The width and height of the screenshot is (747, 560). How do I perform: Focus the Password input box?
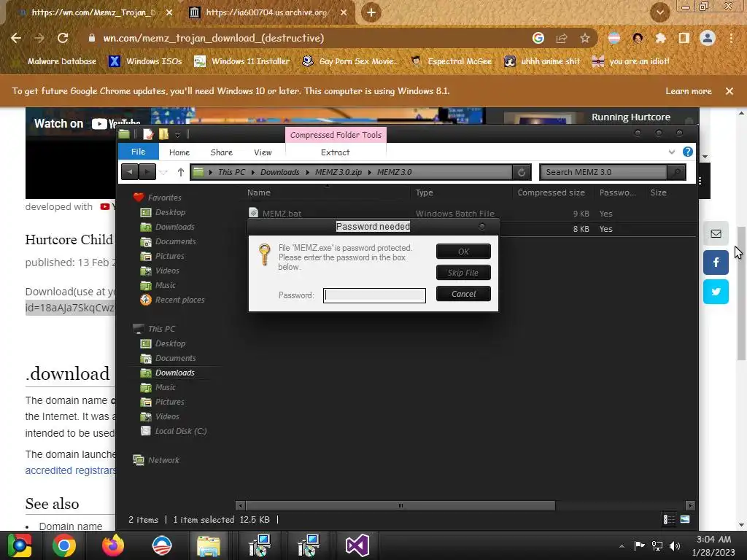(x=374, y=295)
